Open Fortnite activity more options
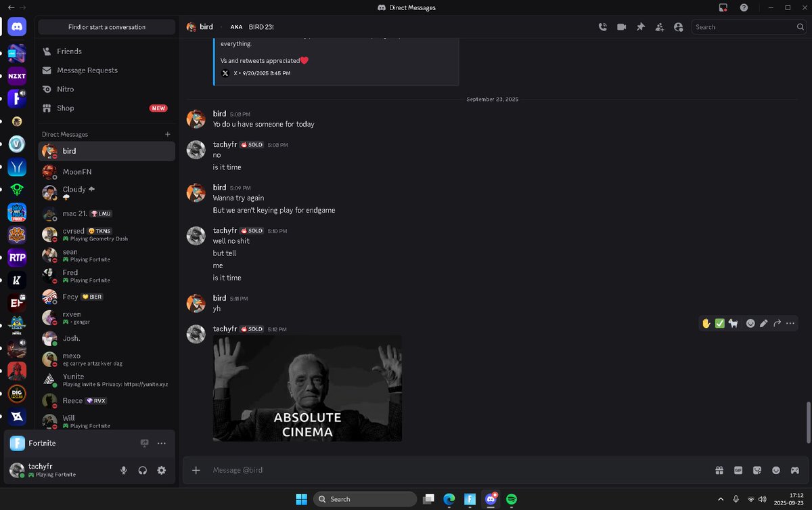Viewport: 812px width, 510px height. click(x=161, y=443)
